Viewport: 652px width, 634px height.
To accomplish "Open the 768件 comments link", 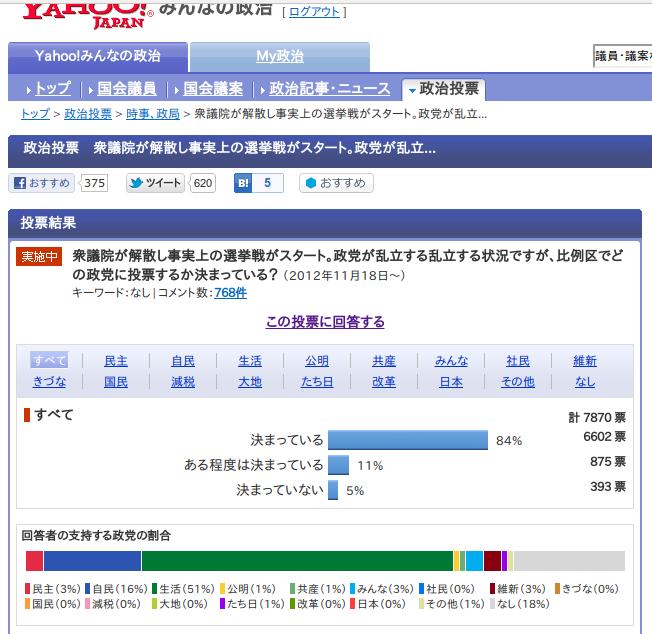I will coord(230,293).
